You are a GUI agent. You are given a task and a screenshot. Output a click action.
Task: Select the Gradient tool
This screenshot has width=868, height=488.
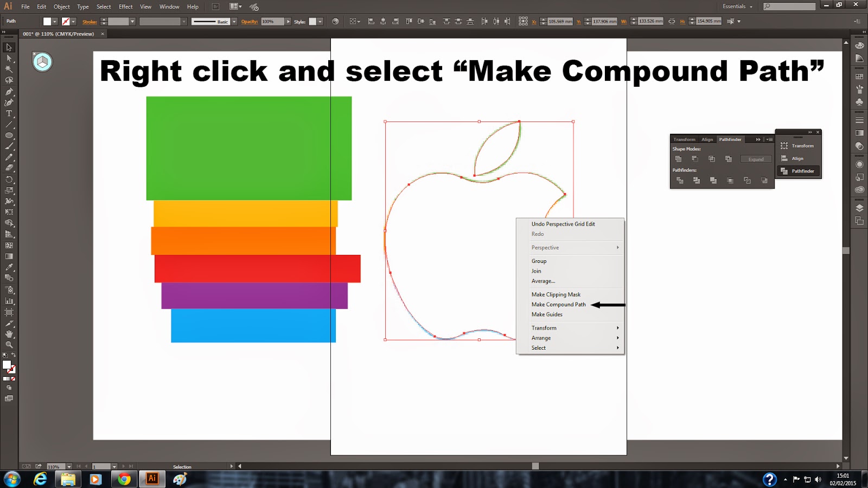point(9,256)
